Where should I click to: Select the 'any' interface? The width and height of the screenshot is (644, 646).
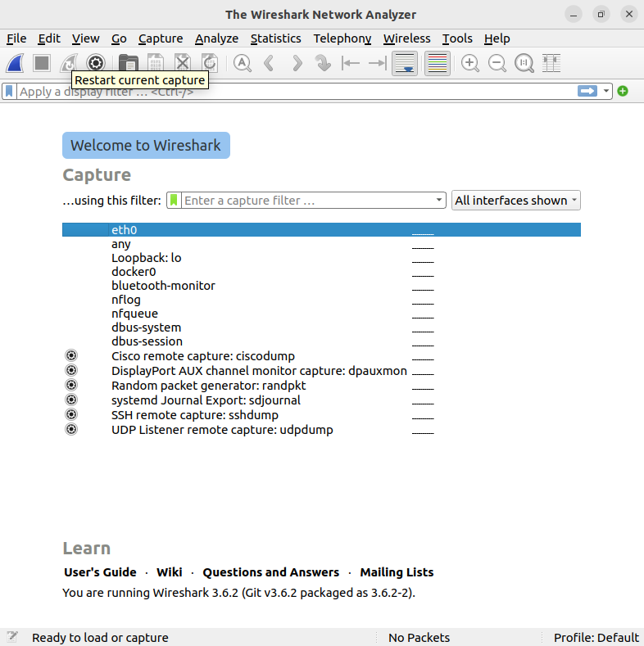(321, 244)
